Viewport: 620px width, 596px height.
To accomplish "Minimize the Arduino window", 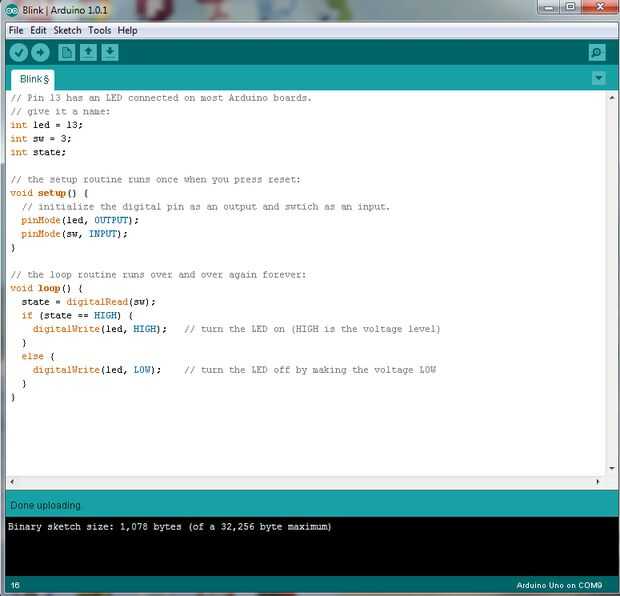I will pos(548,7).
